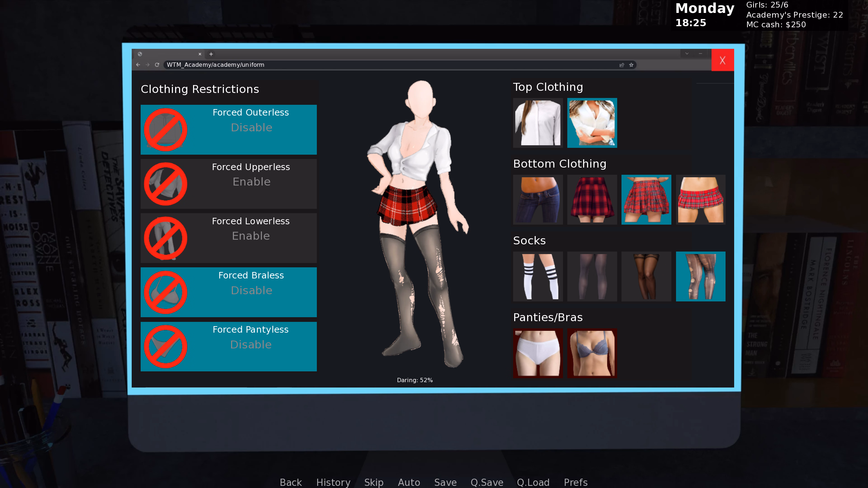Click the browser back arrow

(x=138, y=65)
